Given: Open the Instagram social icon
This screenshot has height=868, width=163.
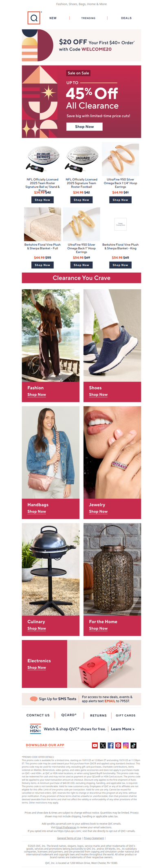Looking at the screenshot, I should (x=126, y=745).
